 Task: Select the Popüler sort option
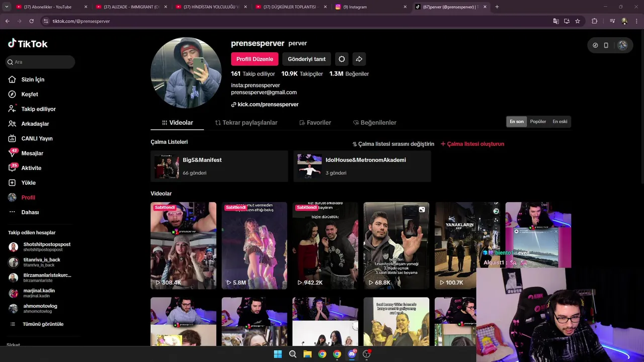pyautogui.click(x=538, y=122)
